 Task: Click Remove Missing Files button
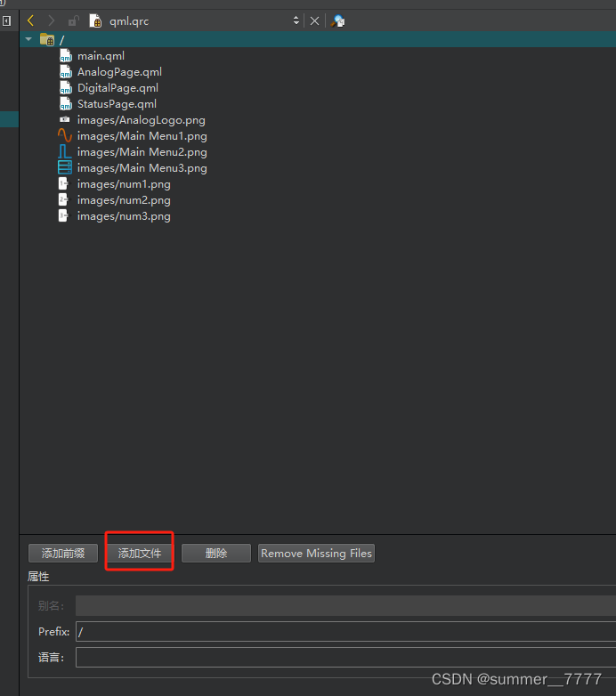pos(316,553)
